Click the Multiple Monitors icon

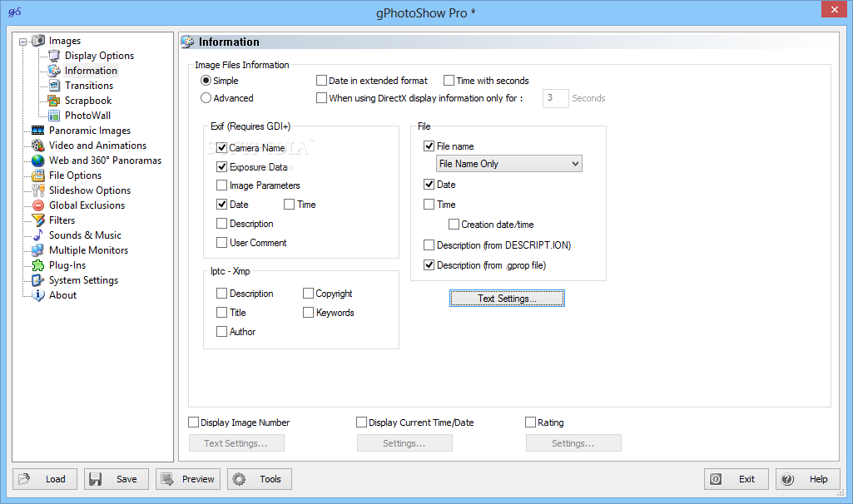pos(38,250)
